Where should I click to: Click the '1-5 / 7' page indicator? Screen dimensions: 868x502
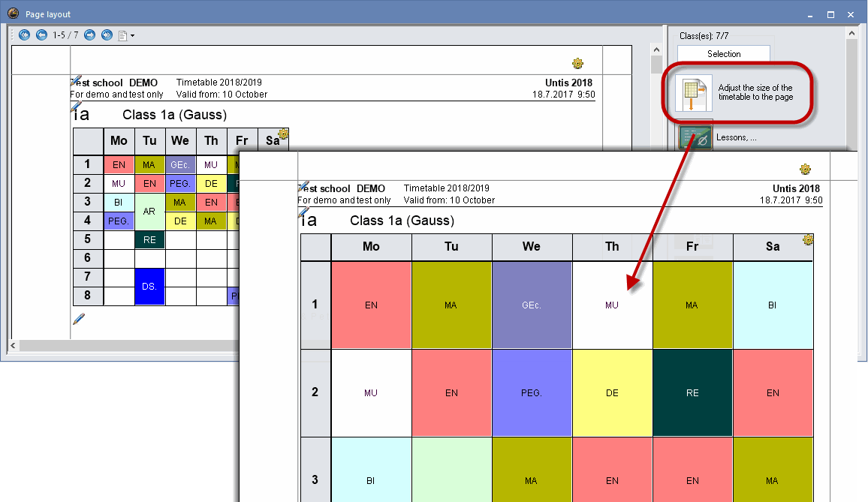click(x=65, y=35)
